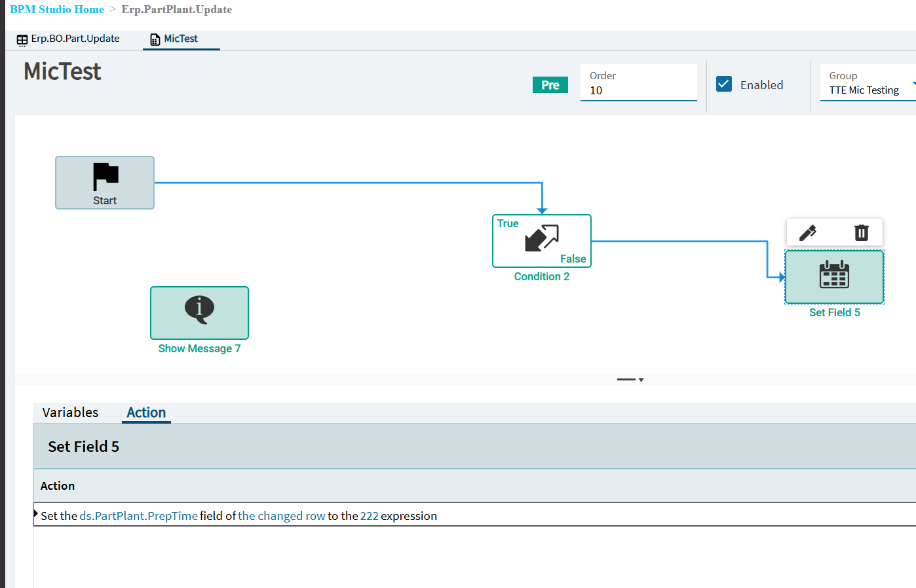Open the Action tab
The width and height of the screenshot is (916, 588).
(146, 413)
